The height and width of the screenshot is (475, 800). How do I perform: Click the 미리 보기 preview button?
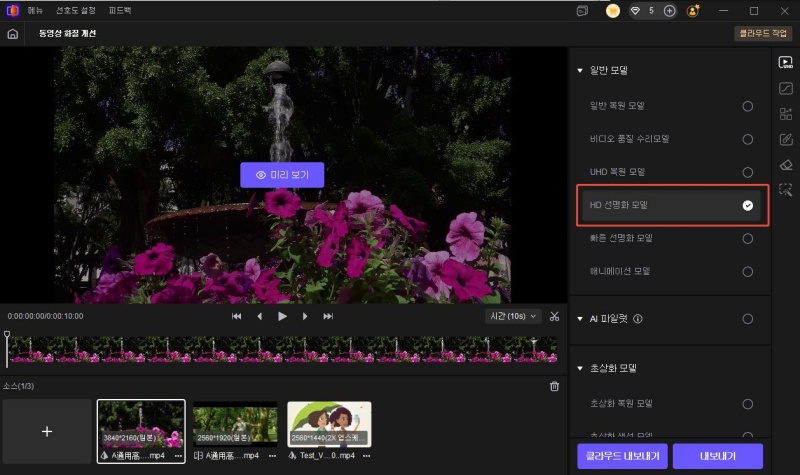point(282,175)
